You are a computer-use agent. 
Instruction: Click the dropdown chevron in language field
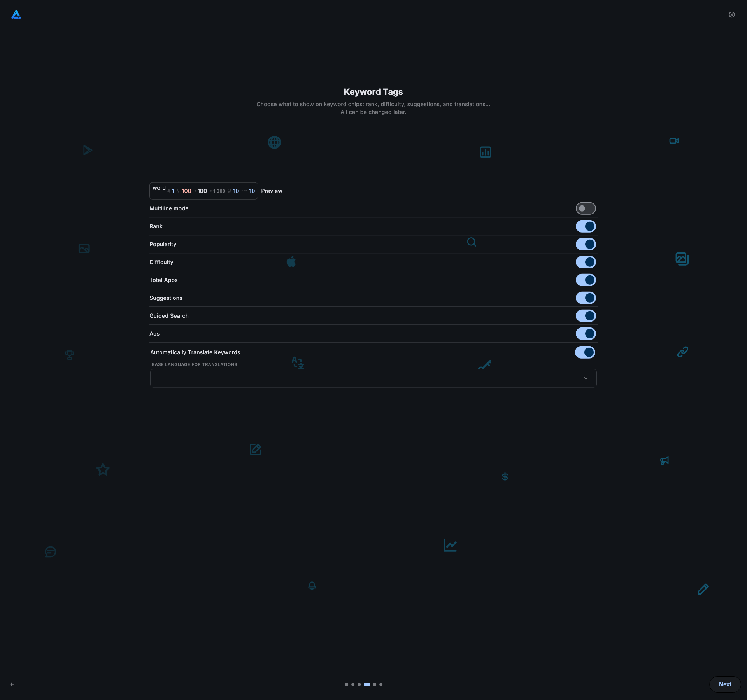(x=586, y=378)
